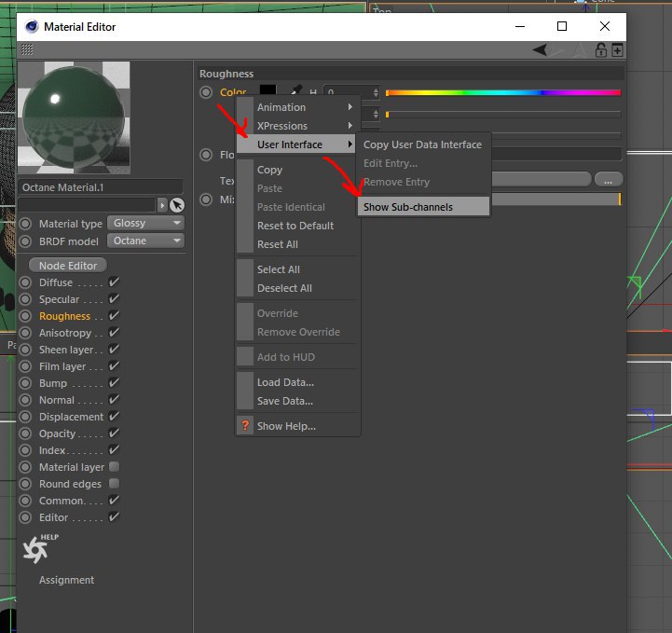This screenshot has width=672, height=633.
Task: Disable the Anisotropy channel checkbox
Action: coord(114,332)
